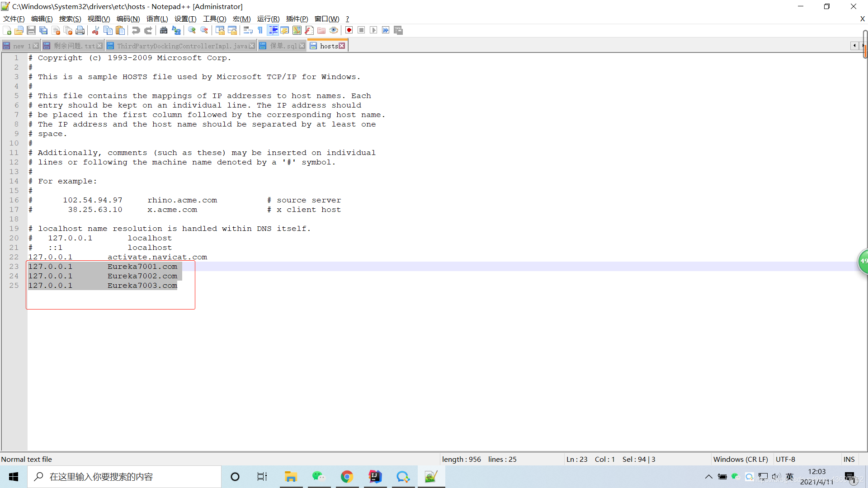Image resolution: width=868 pixels, height=488 pixels.
Task: Open the 工具(O) menu
Action: tap(214, 19)
